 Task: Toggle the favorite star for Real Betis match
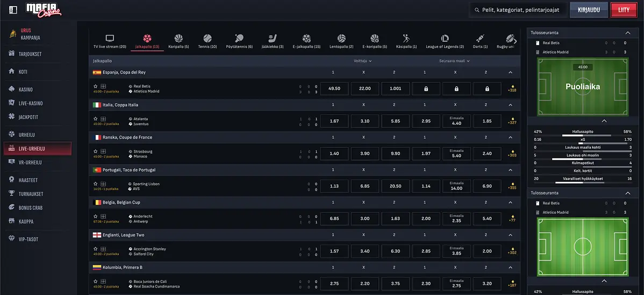pyautogui.click(x=95, y=87)
